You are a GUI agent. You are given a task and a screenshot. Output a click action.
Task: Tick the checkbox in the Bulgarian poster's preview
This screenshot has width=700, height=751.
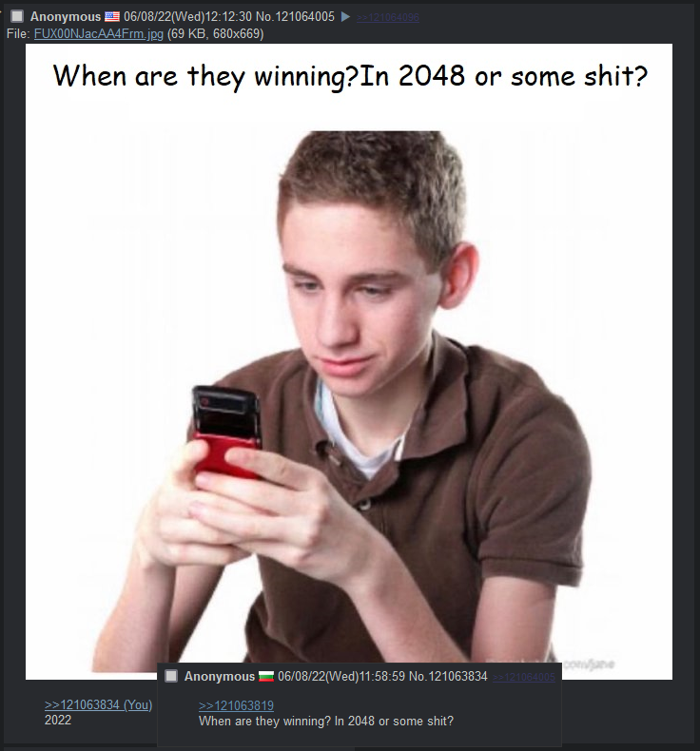point(171,676)
